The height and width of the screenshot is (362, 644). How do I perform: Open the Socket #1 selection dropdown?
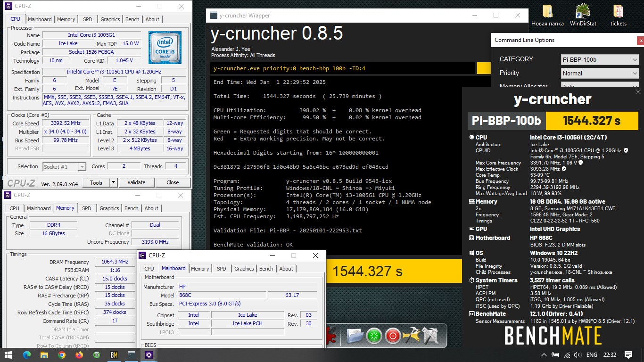click(64, 166)
